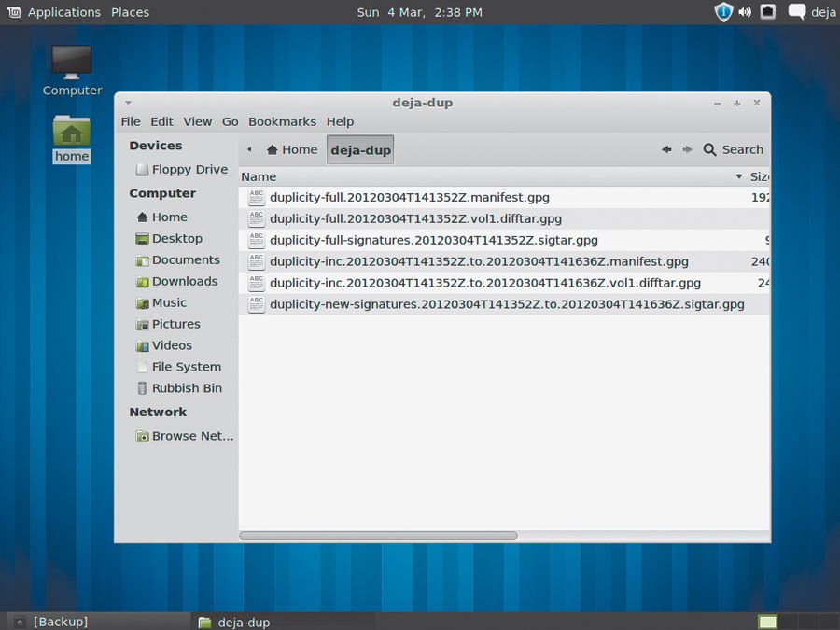
Task: Open the Name column sort dropdown arrow
Action: (738, 176)
